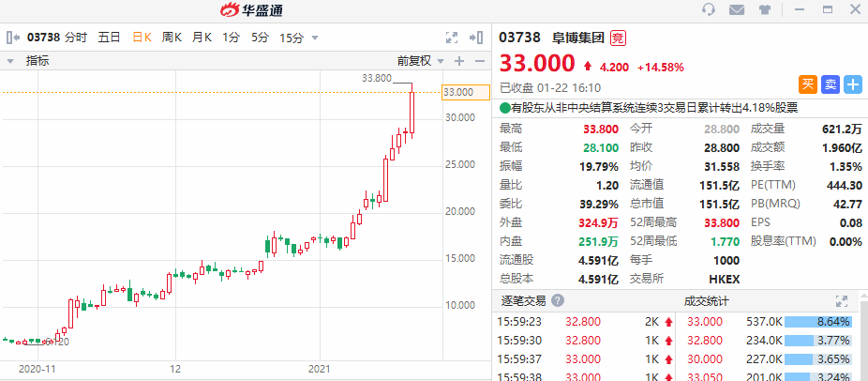Click the stock name 卓博集团
This screenshot has height=381, width=868.
tap(578, 38)
